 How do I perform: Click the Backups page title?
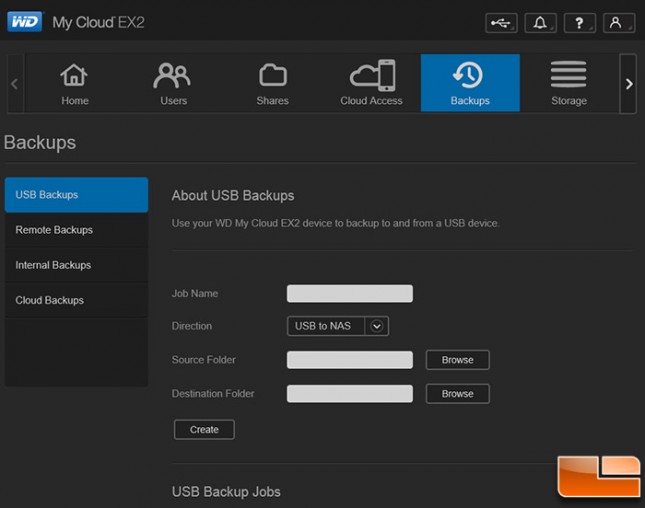(39, 143)
